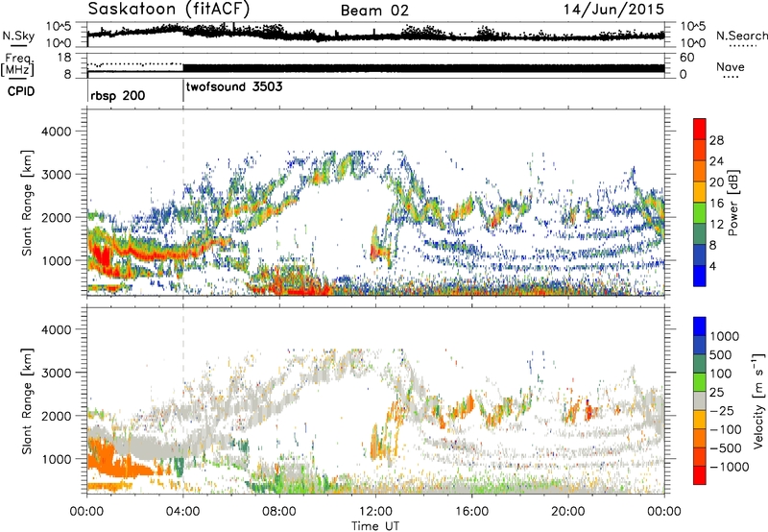Select the 'twofsound 3503' CPID entry

pos(234,87)
